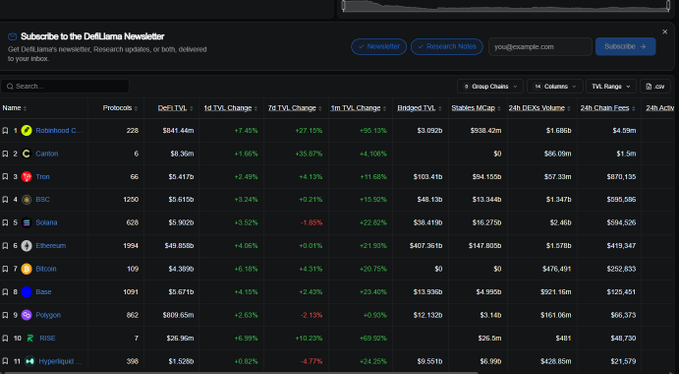The height and width of the screenshot is (374, 679).
Task: Sort table by Name column
Action: (14, 108)
